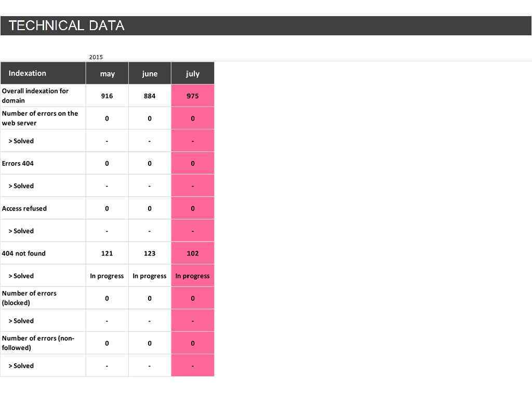Click Number of errors (non-followed) row label
The width and height of the screenshot is (532, 399).
(38, 343)
